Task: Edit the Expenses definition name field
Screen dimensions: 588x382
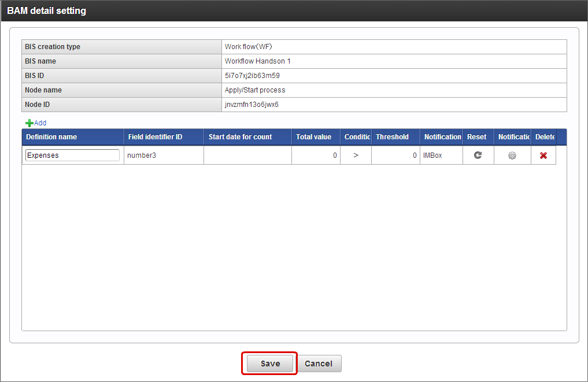Action: tap(72, 155)
